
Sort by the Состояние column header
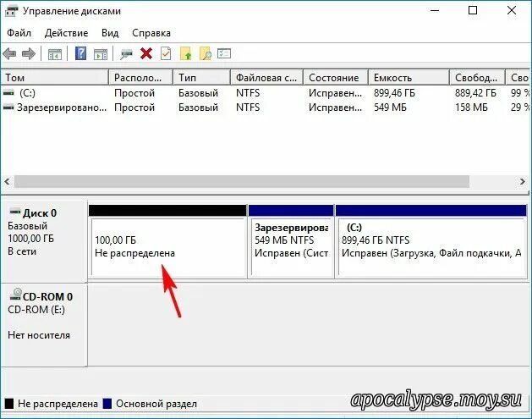[x=336, y=78]
